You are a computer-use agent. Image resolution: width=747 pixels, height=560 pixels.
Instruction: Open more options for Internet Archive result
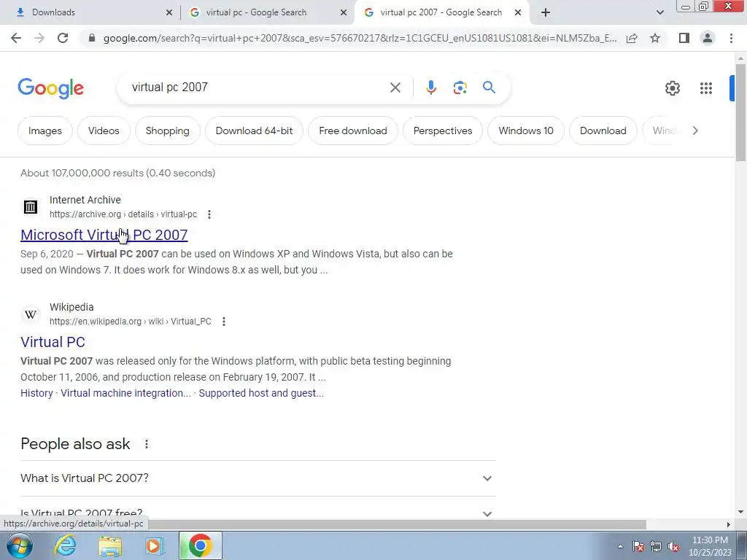click(209, 214)
